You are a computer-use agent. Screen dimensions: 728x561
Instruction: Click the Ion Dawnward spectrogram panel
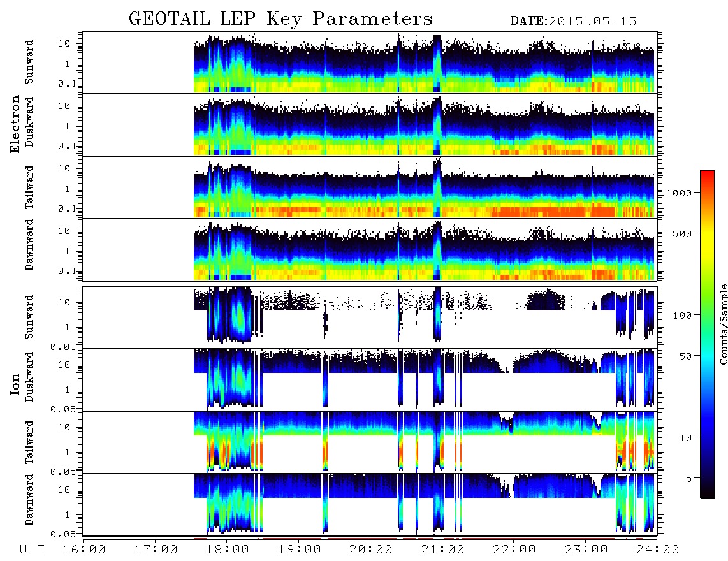tap(370, 504)
